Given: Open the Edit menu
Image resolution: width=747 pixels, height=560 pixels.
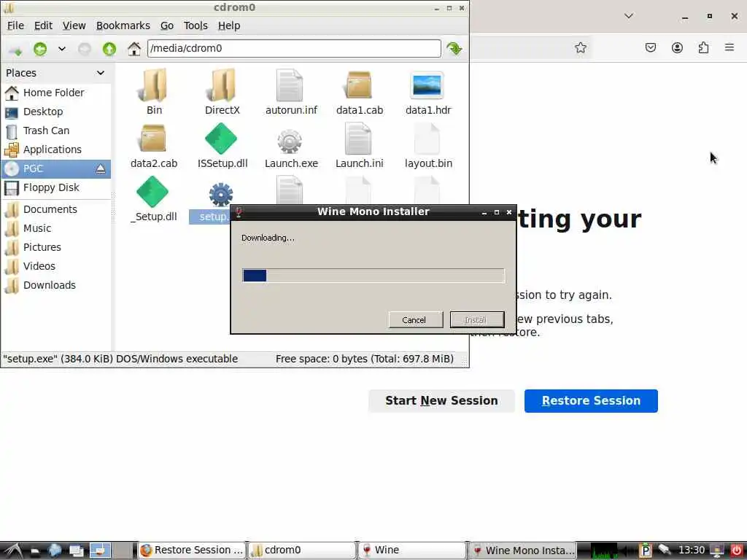Looking at the screenshot, I should 43,26.
